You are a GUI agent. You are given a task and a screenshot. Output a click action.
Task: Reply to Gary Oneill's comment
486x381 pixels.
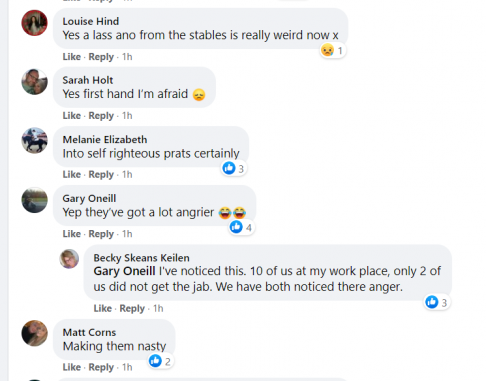point(101,234)
